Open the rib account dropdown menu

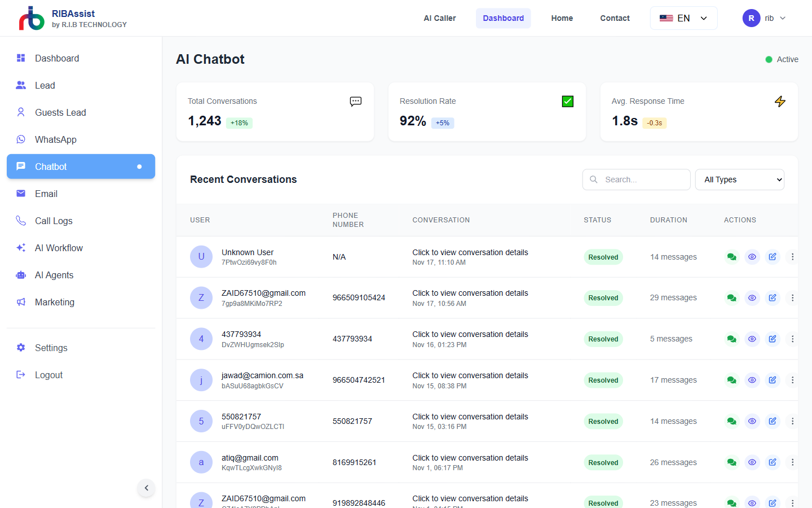(764, 18)
